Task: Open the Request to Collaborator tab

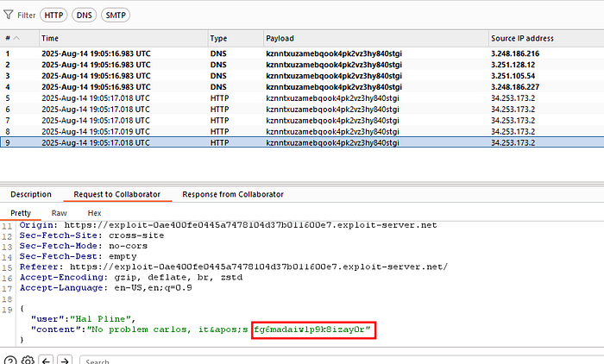Action: 117,194
